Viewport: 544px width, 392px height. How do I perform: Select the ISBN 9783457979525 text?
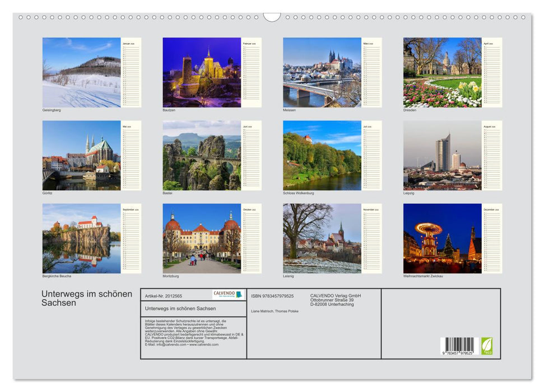click(272, 296)
